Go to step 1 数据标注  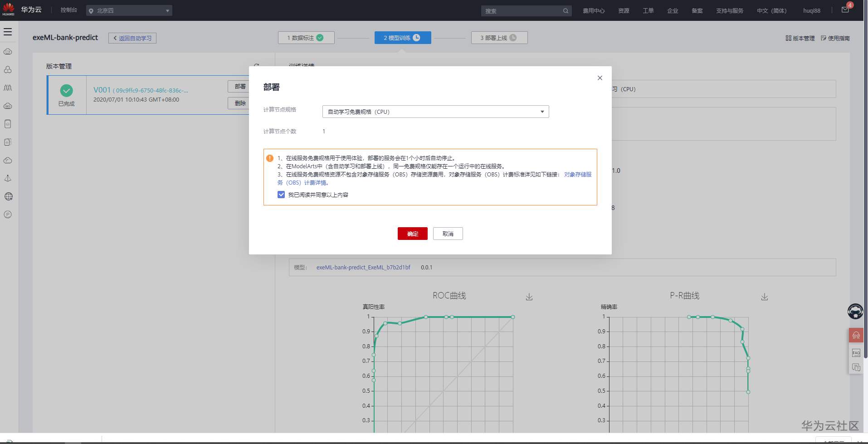pyautogui.click(x=306, y=38)
